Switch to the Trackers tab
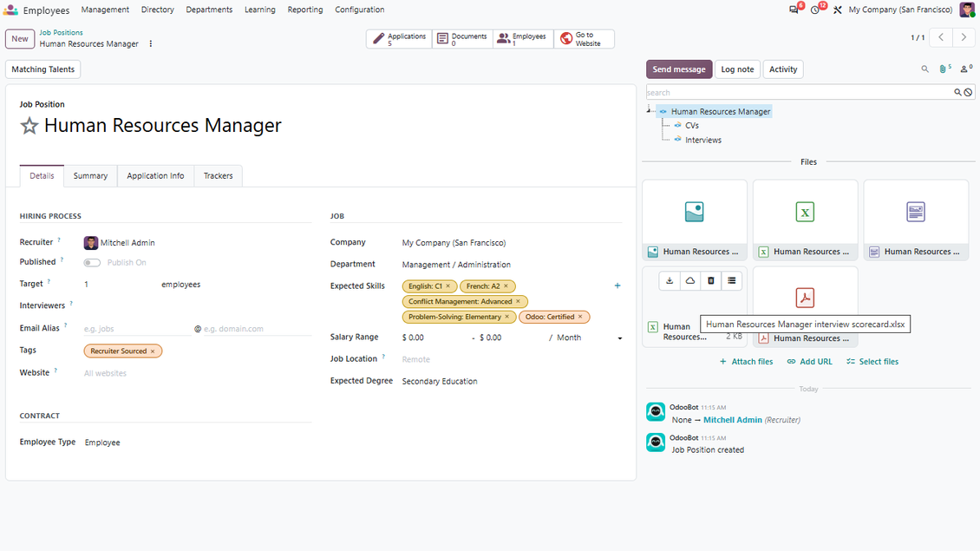 [219, 176]
